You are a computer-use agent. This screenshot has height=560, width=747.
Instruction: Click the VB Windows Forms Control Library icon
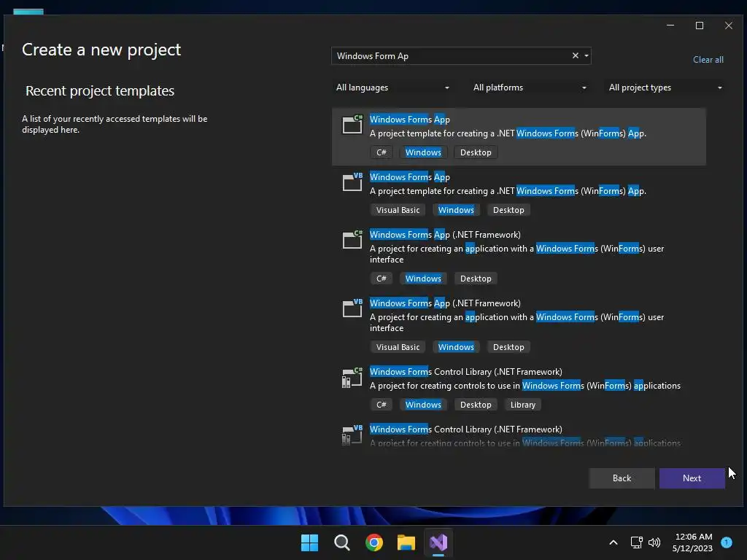[x=352, y=435]
